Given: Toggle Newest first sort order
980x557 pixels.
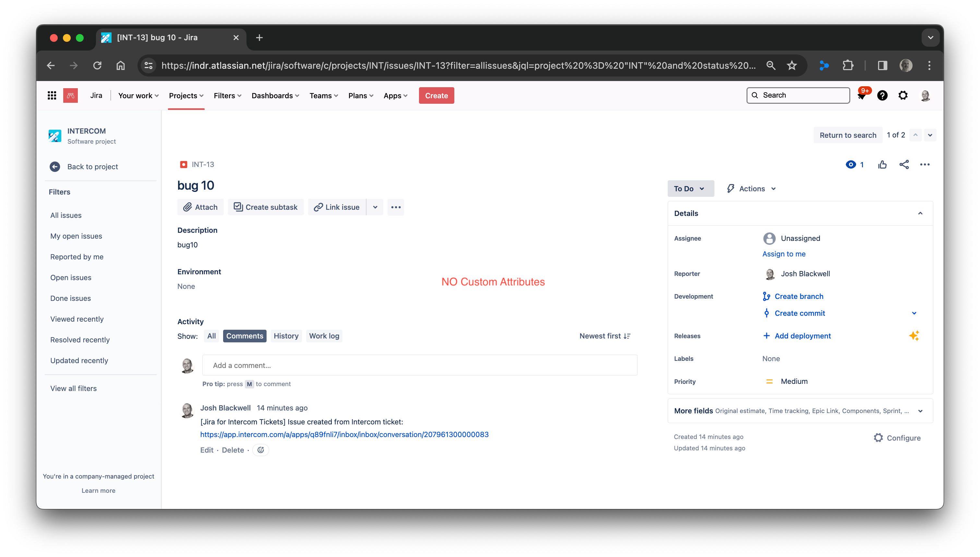Looking at the screenshot, I should (x=605, y=336).
